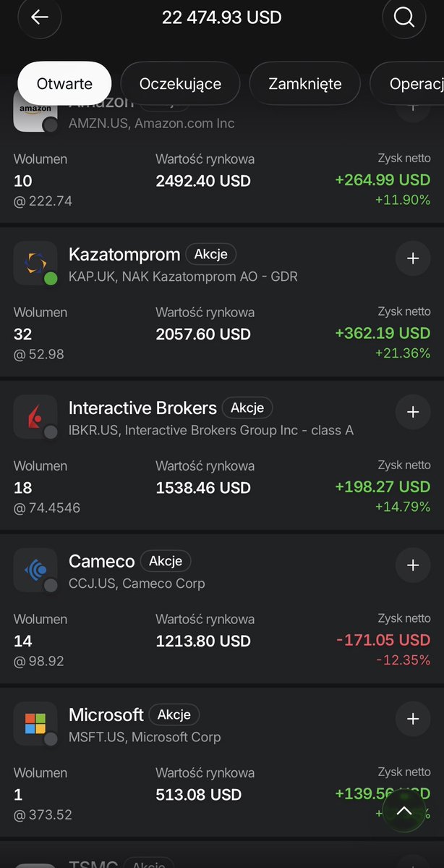Switch to the Oczekujące tab
Screen dimensions: 444x868
[180, 83]
